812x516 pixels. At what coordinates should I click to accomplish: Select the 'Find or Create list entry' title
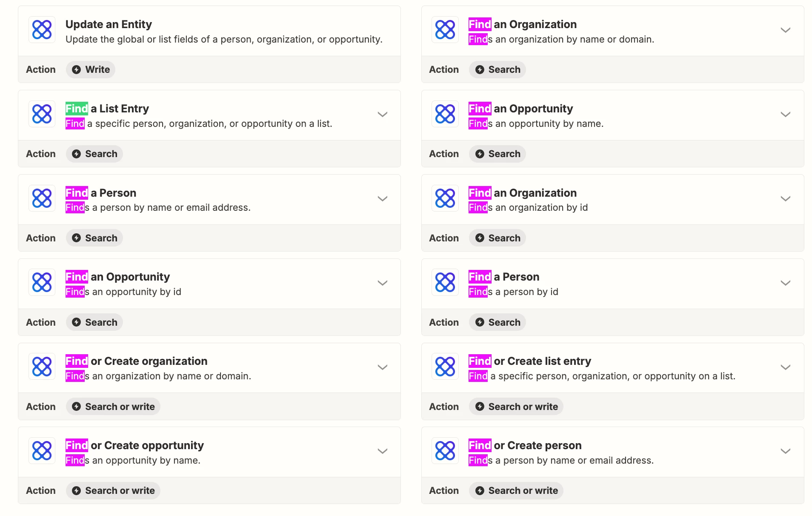tap(530, 361)
